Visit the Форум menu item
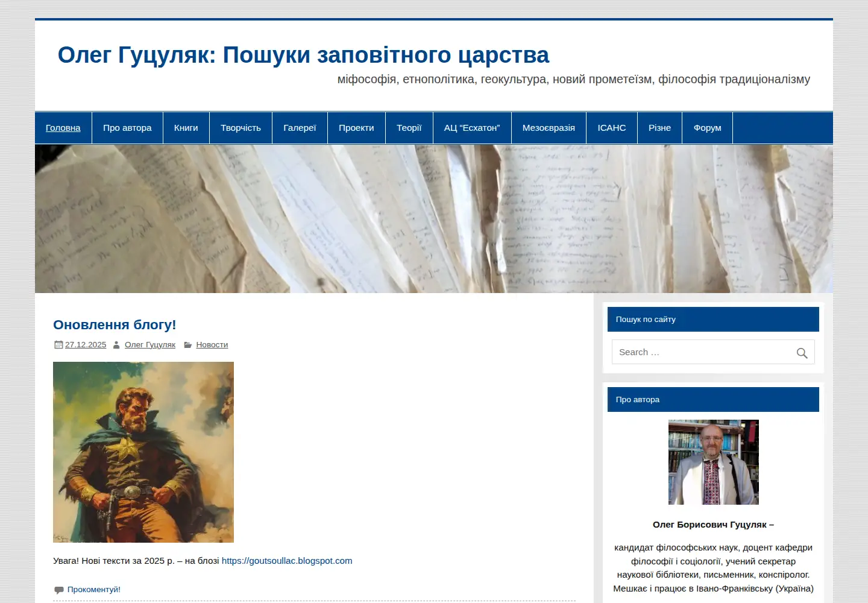Viewport: 868px width, 603px height. (708, 128)
